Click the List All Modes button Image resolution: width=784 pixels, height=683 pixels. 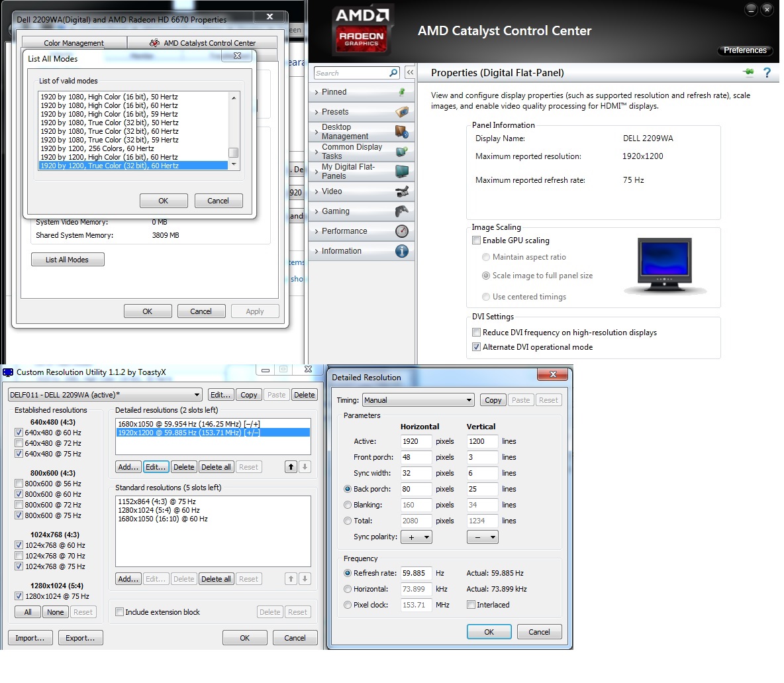click(67, 260)
